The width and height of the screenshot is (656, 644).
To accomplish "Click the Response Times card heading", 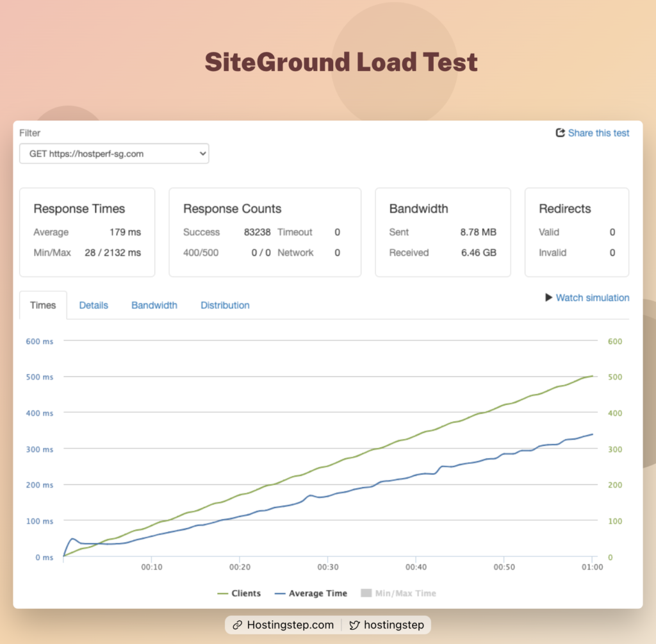I will point(79,209).
